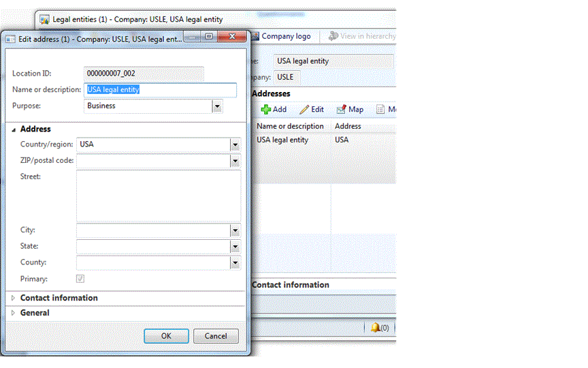Click the Country/region field showing USA
Image resolution: width=588 pixels, height=368 pixels.
153,144
